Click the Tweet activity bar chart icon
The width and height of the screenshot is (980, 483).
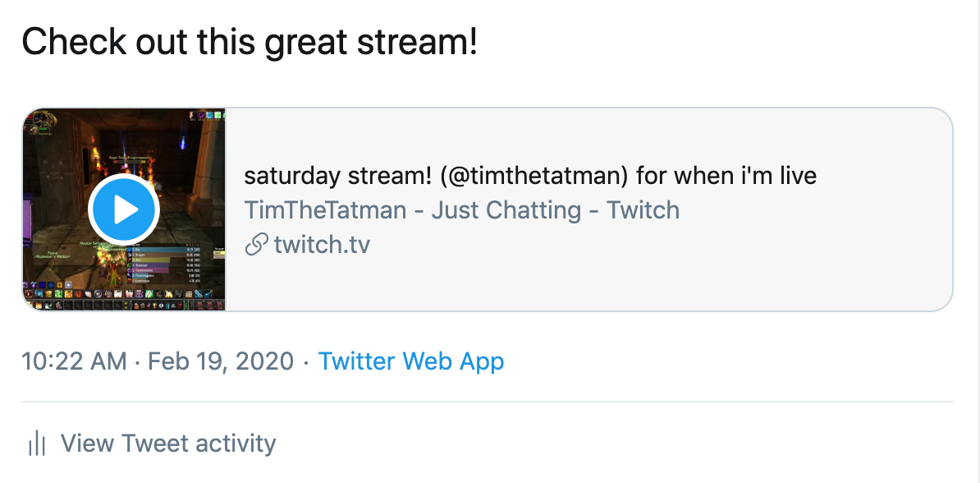[x=37, y=444]
